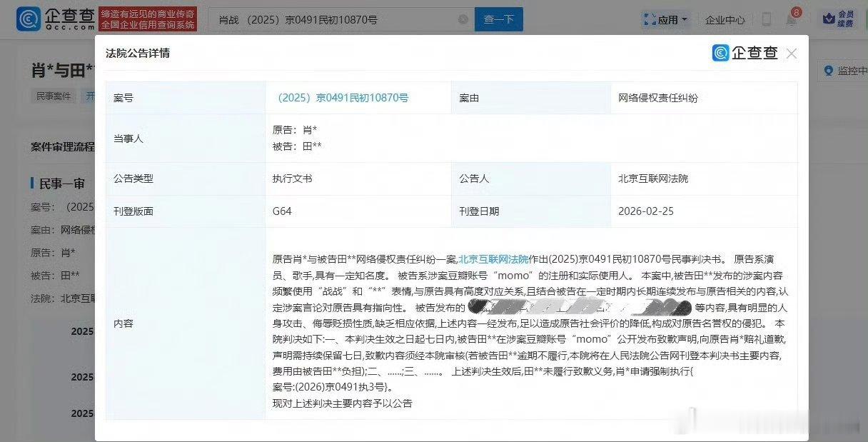Open 企业中心 in the header
The width and height of the screenshot is (868, 442).
[x=725, y=19]
